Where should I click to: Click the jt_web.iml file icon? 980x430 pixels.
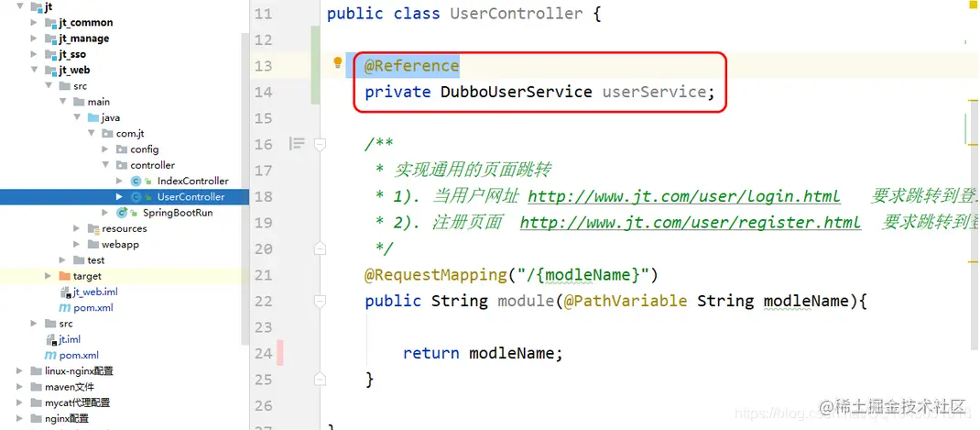66,292
